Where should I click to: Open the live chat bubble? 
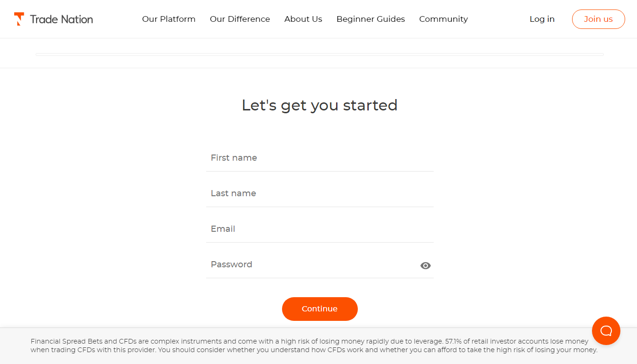[x=606, y=331]
